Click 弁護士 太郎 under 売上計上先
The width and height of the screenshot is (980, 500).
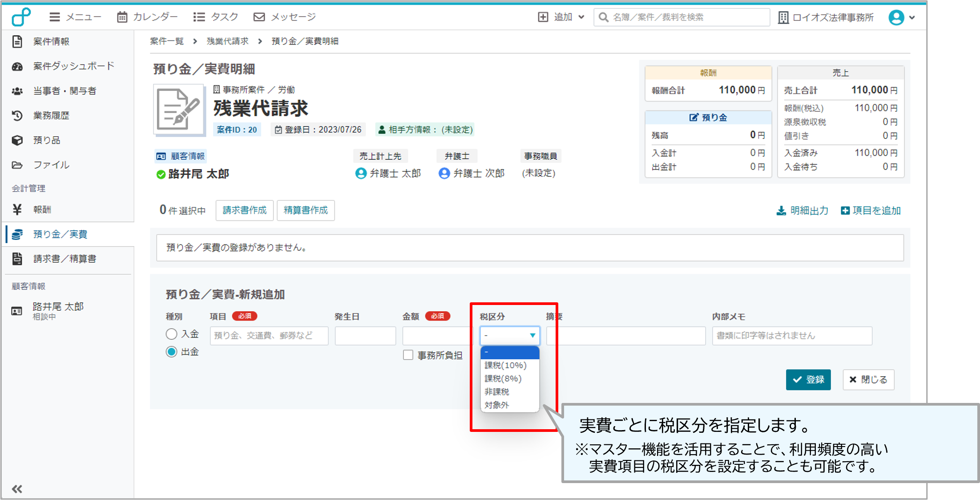[395, 173]
